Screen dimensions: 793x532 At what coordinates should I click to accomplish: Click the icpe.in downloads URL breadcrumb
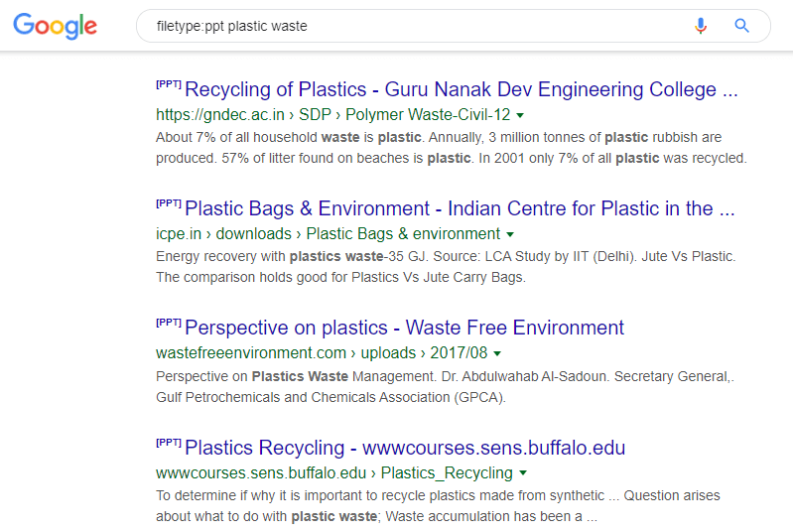(x=328, y=233)
